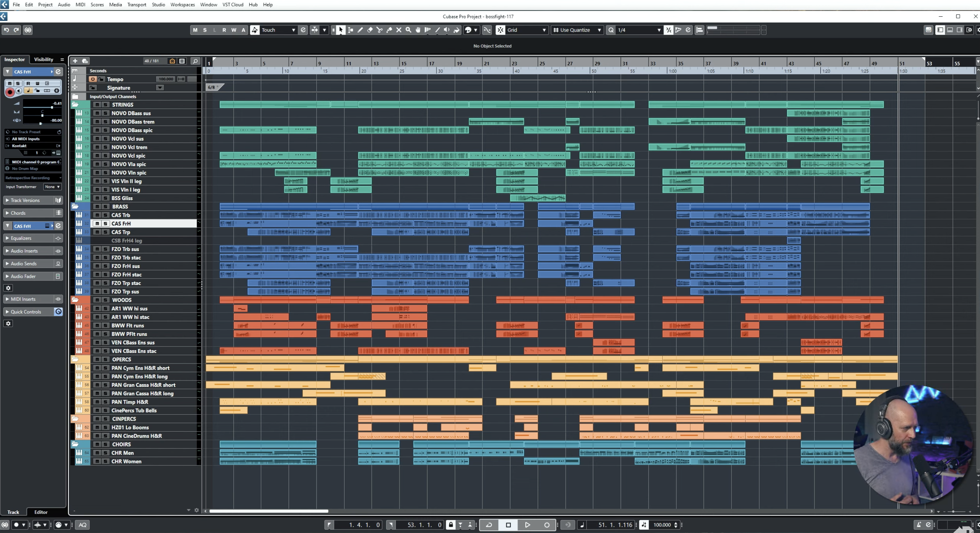Select the Comp hand tool
980x533 pixels.
[418, 30]
